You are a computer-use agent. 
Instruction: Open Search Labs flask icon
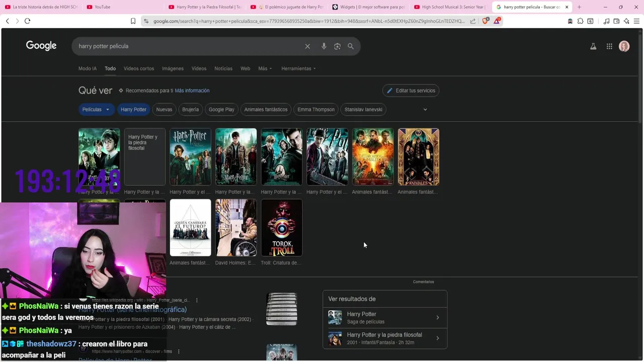[x=593, y=46]
